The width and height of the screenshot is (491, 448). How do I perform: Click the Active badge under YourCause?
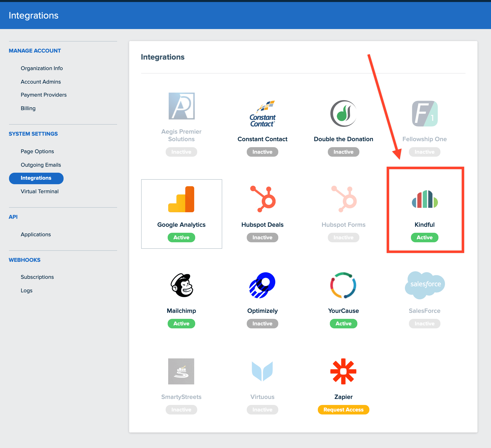344,324
